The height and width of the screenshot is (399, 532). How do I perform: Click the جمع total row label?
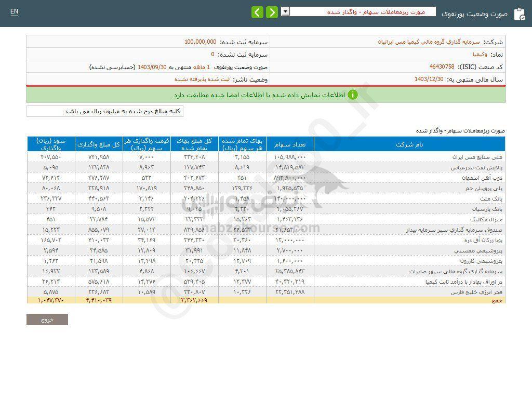pos(497,300)
